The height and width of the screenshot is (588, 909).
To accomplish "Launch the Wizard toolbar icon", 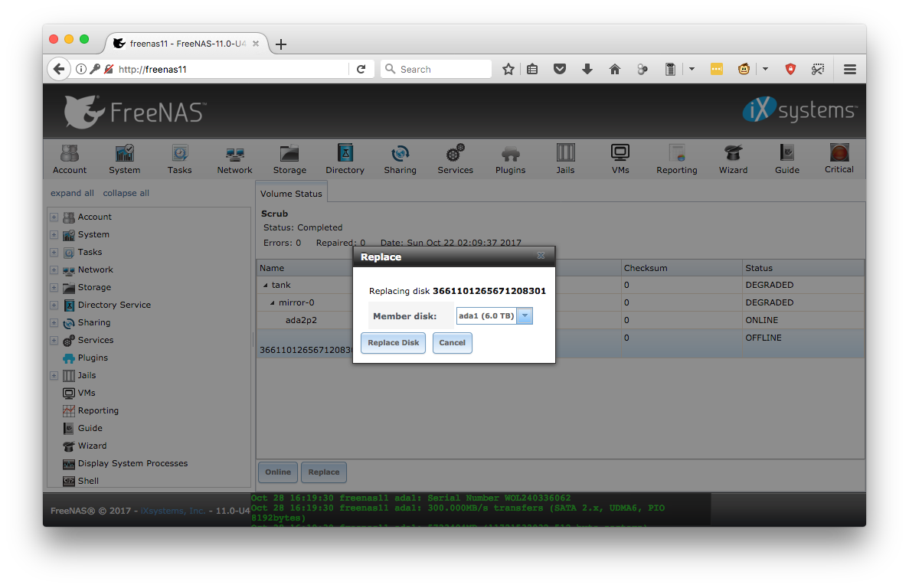I will pos(734,158).
